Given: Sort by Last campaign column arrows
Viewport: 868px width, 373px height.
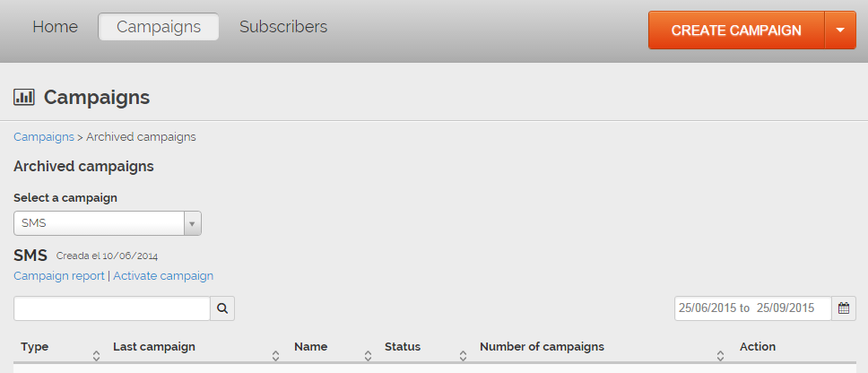Looking at the screenshot, I should [x=276, y=356].
